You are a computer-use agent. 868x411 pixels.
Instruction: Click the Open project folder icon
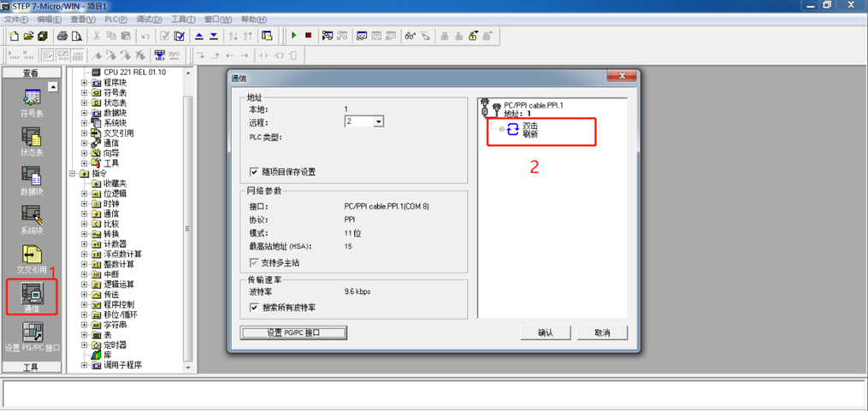[29, 36]
